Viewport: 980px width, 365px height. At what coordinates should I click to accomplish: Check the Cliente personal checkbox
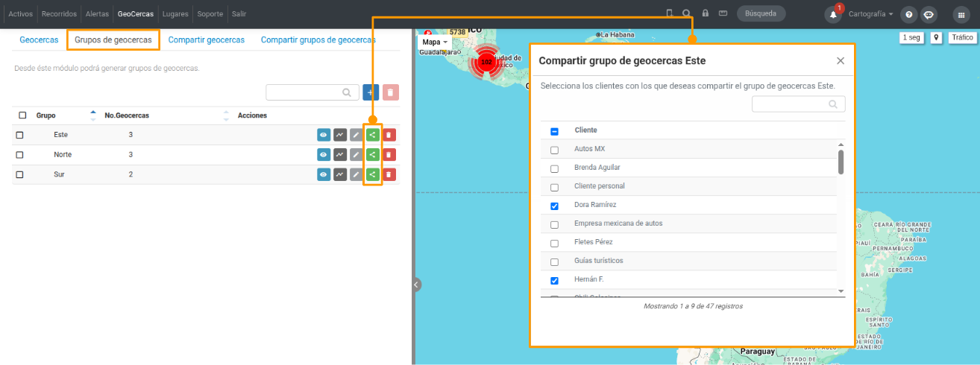[x=554, y=187]
